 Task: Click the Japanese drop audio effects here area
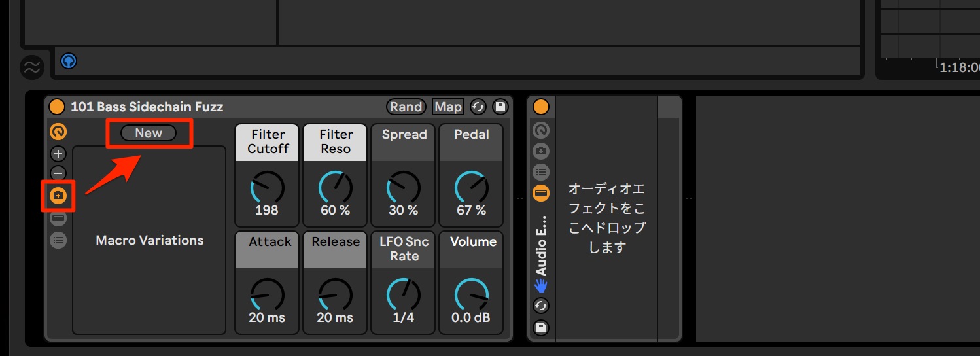coord(606,218)
